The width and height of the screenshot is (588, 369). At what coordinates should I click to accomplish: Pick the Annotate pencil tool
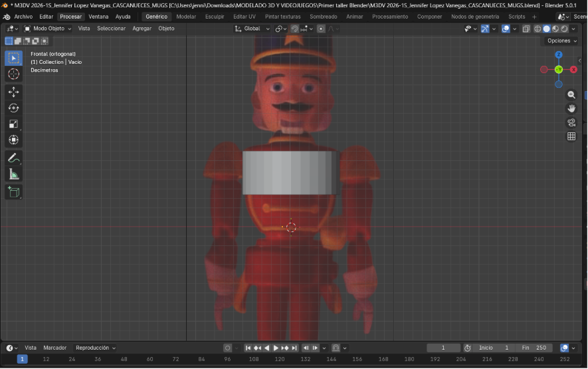tap(13, 158)
